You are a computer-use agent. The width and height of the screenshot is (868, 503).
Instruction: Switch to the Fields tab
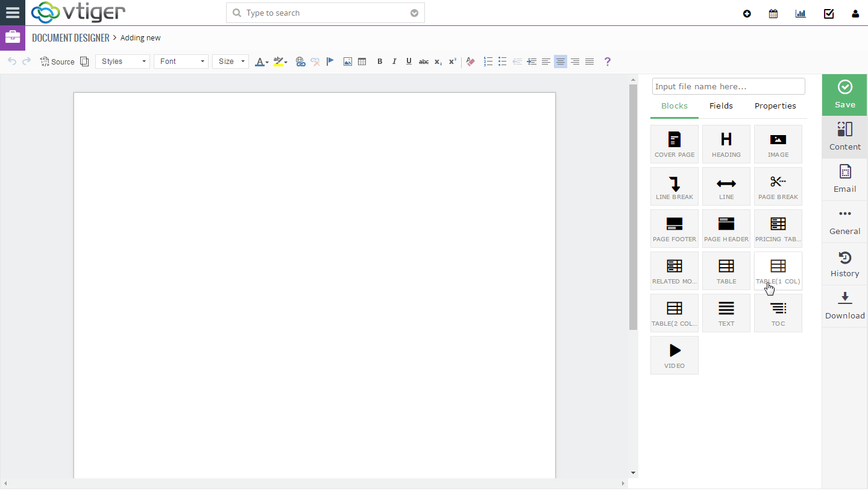click(x=721, y=106)
